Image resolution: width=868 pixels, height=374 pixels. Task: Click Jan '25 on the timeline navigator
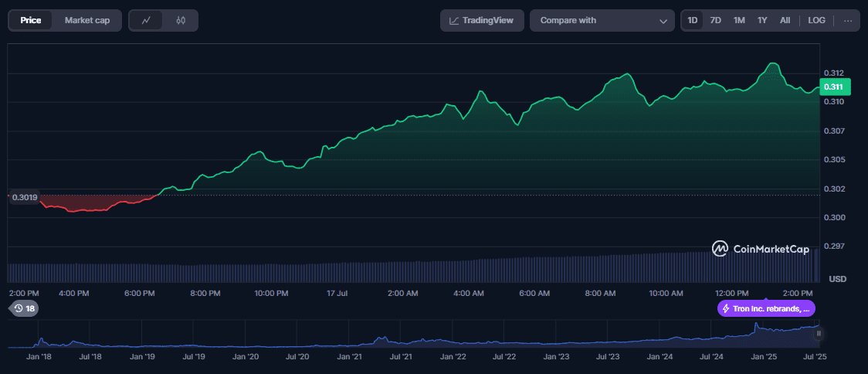[765, 357]
